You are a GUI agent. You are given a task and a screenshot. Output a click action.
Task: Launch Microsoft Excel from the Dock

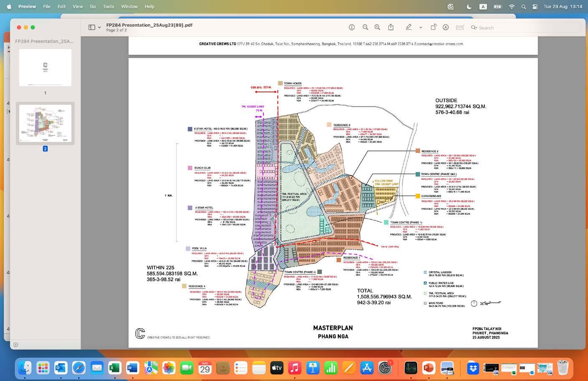pyautogui.click(x=114, y=368)
